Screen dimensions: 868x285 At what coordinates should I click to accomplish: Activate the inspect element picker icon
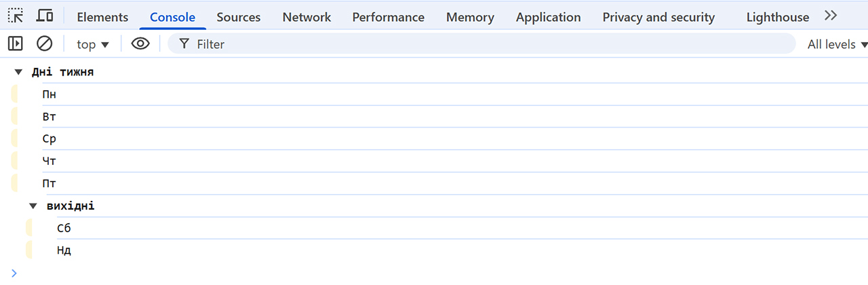(x=16, y=16)
